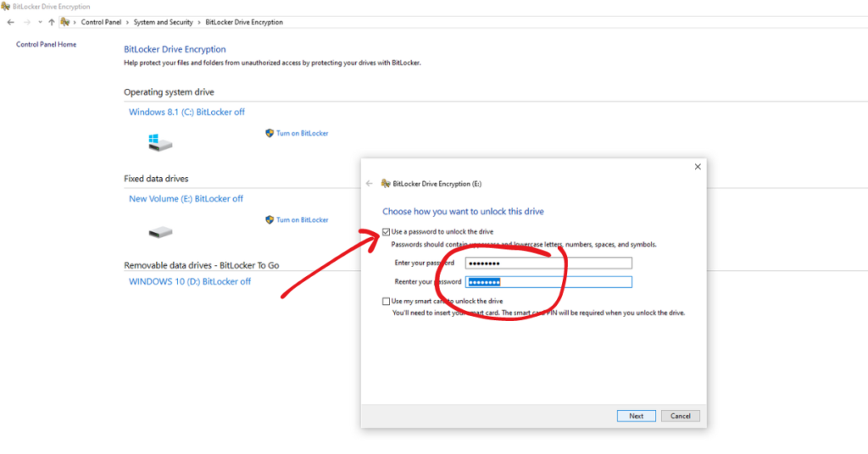868x454 pixels.
Task: Click the BitLocker window title icon
Action: [x=6, y=7]
